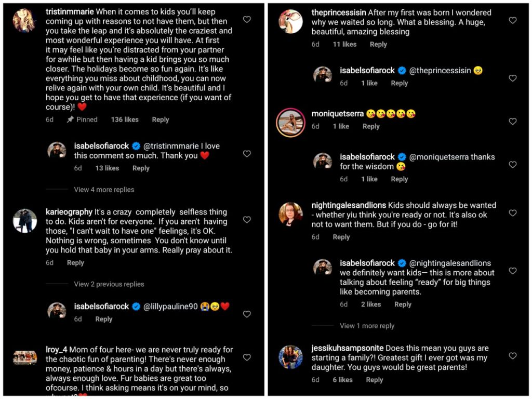
Task: Open the @nightingalesandlions mention link
Action: (450, 263)
